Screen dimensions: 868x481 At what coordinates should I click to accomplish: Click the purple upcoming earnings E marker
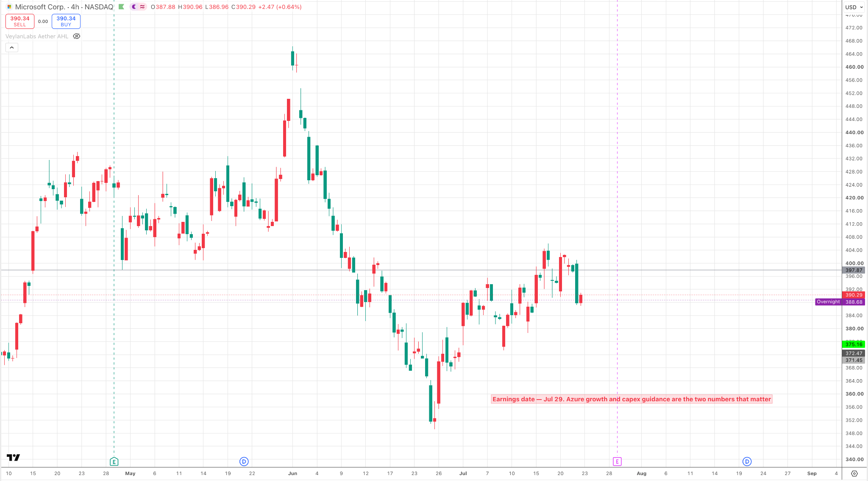pos(617,461)
